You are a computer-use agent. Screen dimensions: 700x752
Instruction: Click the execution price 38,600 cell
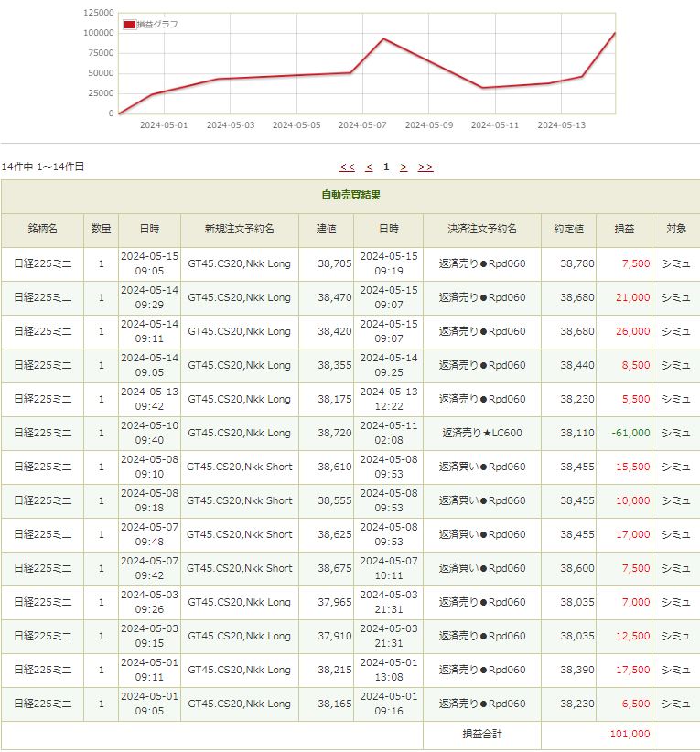click(x=568, y=568)
